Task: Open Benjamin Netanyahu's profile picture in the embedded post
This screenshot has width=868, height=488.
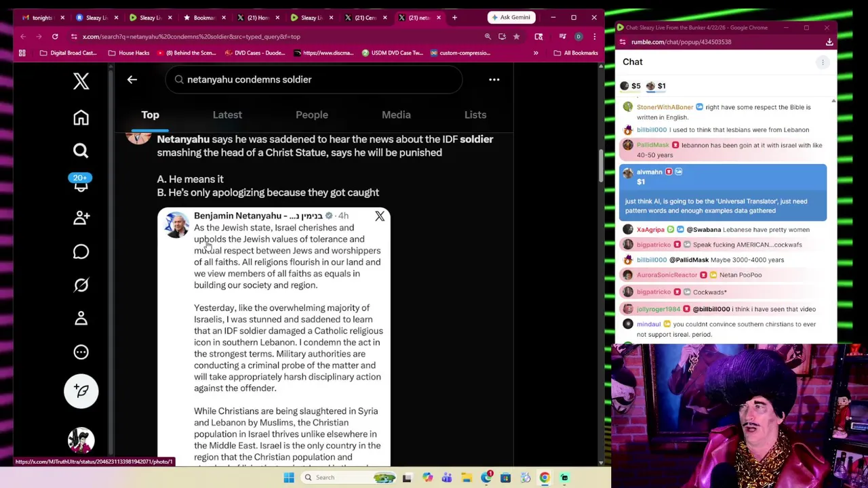Action: (176, 224)
